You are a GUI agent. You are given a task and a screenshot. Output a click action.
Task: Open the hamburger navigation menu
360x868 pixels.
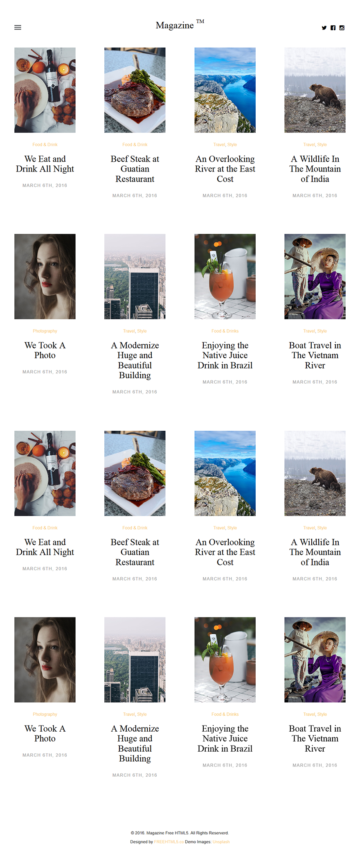(18, 27)
